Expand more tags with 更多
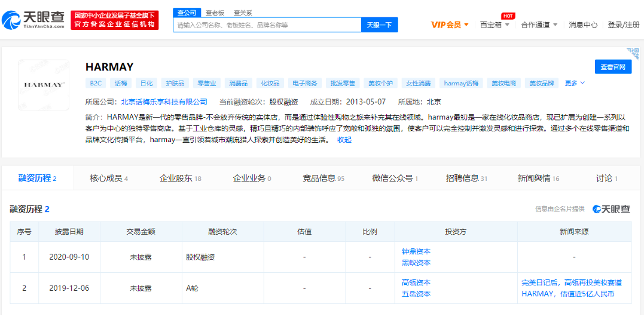Screen dimensions: 644x323 [575, 83]
